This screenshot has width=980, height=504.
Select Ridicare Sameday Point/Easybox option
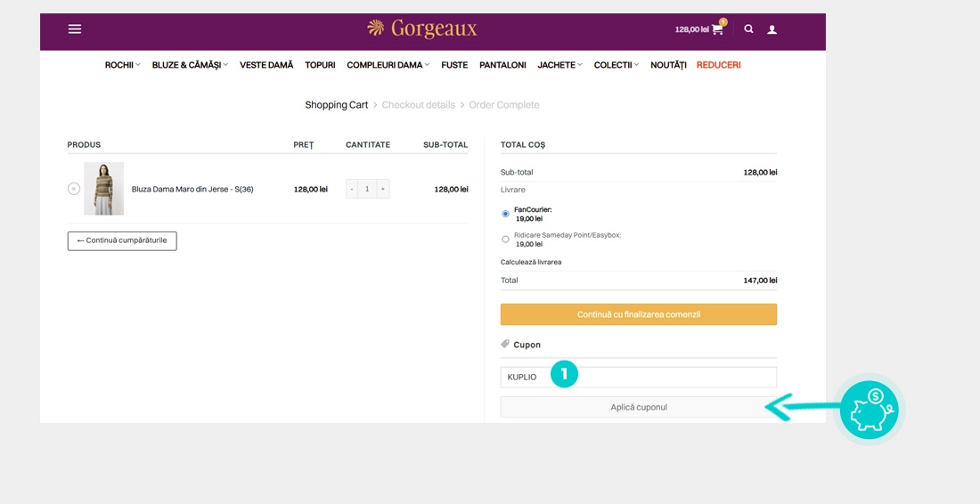point(505,240)
